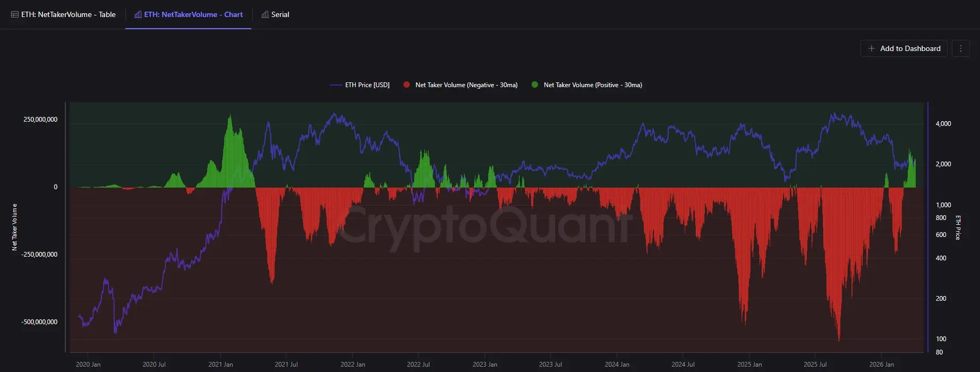This screenshot has width=980, height=372.
Task: Click the bar chart icon beside Serial
Action: click(265, 15)
